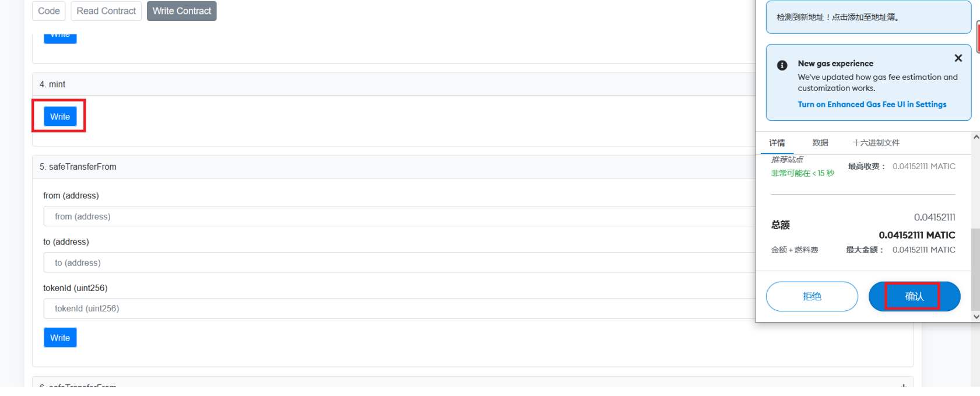The width and height of the screenshot is (980, 396).
Task: Open the 十六进制文件 tab
Action: pyautogui.click(x=876, y=143)
